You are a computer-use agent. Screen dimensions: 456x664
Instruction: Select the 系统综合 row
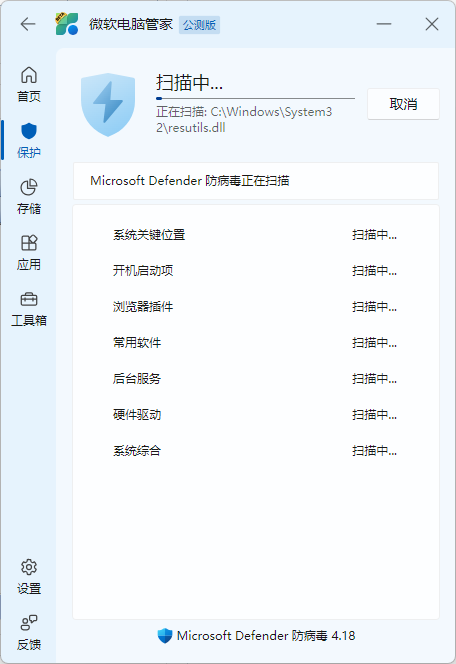pyautogui.click(x=256, y=451)
